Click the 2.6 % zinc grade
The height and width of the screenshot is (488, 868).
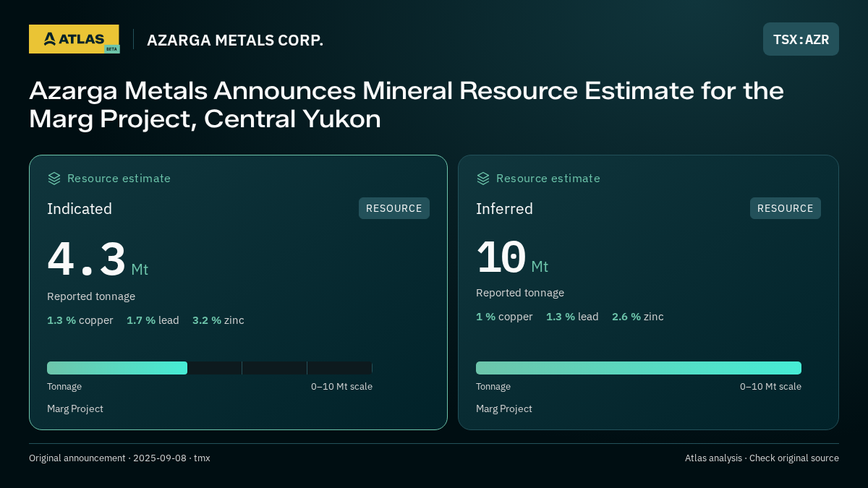coord(638,317)
